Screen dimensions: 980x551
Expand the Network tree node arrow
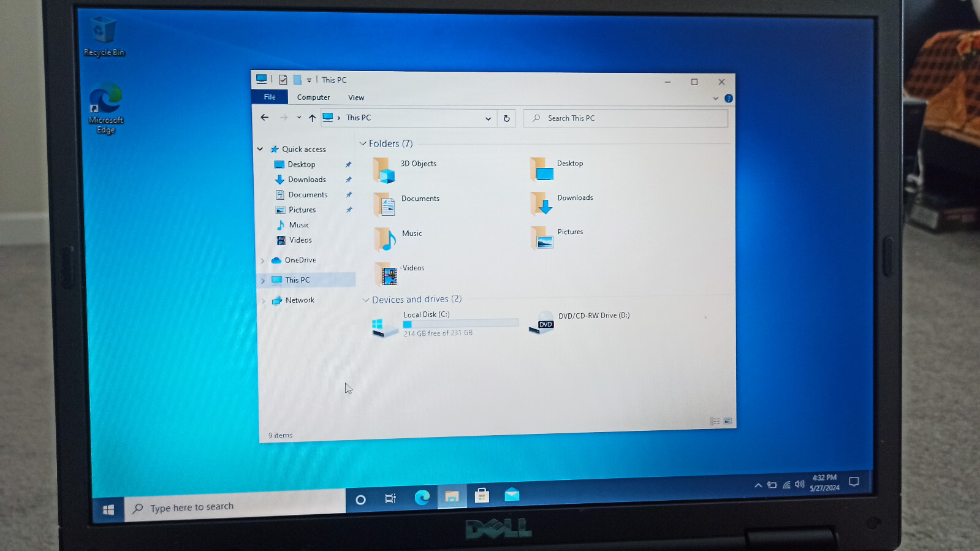(264, 301)
